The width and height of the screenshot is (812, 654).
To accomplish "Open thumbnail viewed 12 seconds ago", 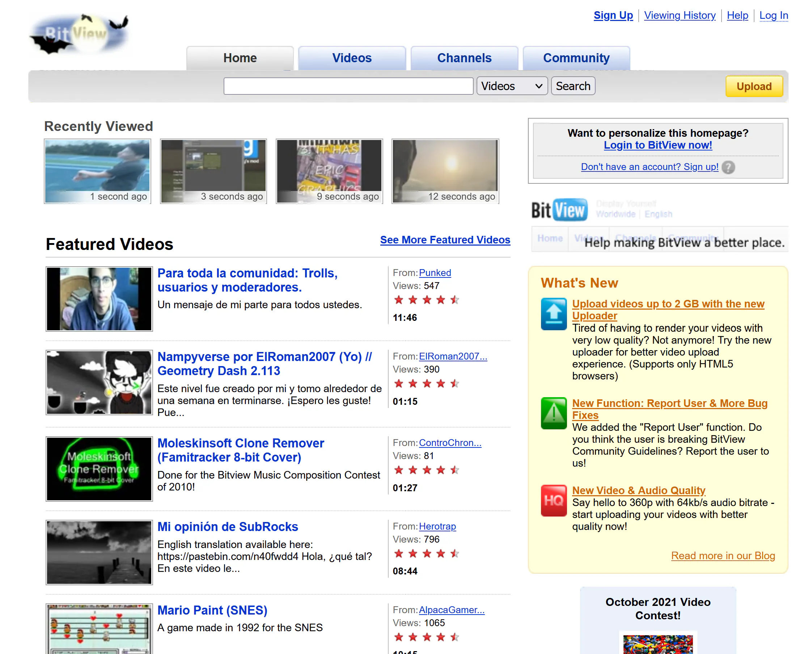I will [x=445, y=171].
